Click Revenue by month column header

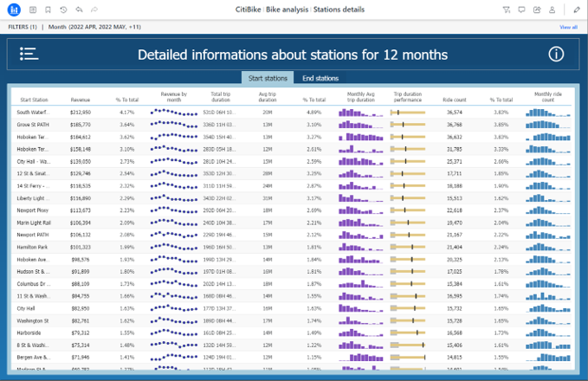click(x=173, y=97)
